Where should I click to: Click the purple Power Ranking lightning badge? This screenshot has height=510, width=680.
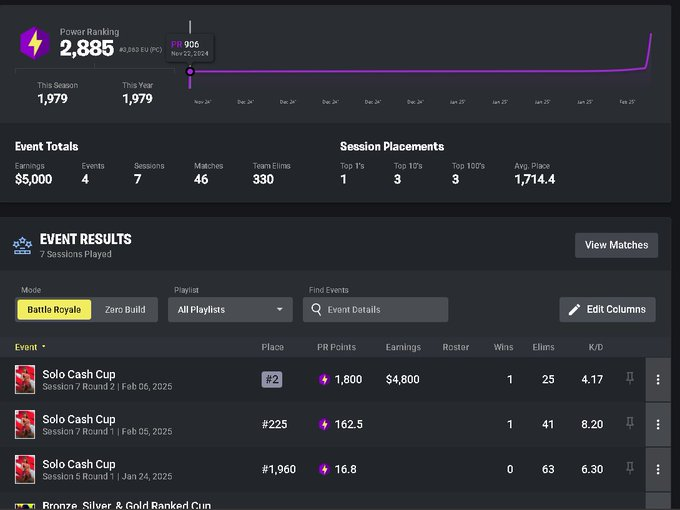[35, 43]
